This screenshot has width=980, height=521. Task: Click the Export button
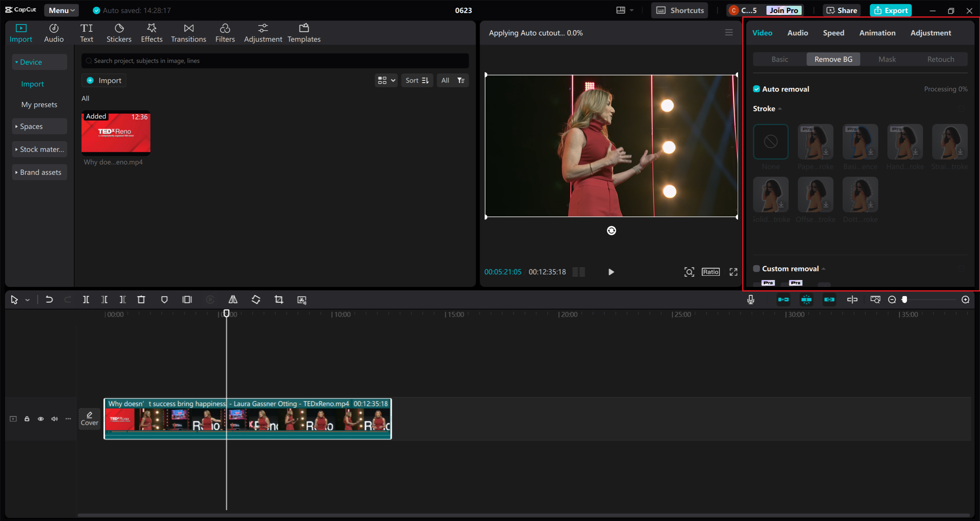tap(890, 10)
